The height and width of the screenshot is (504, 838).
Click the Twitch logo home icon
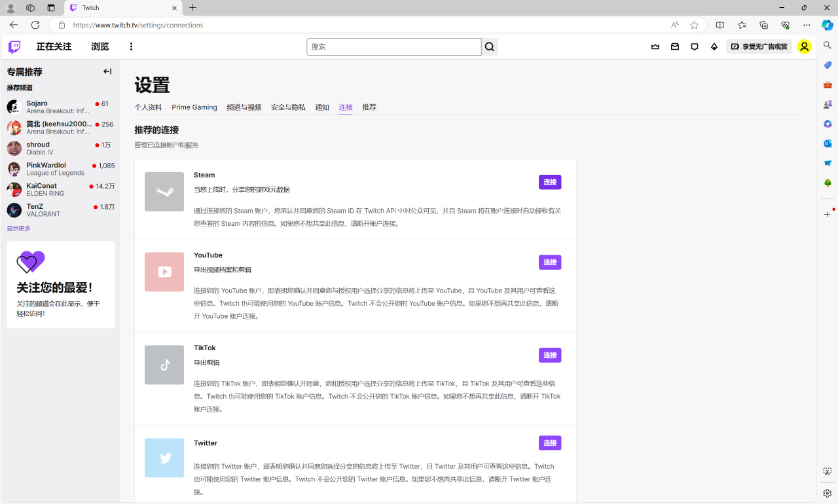(14, 46)
